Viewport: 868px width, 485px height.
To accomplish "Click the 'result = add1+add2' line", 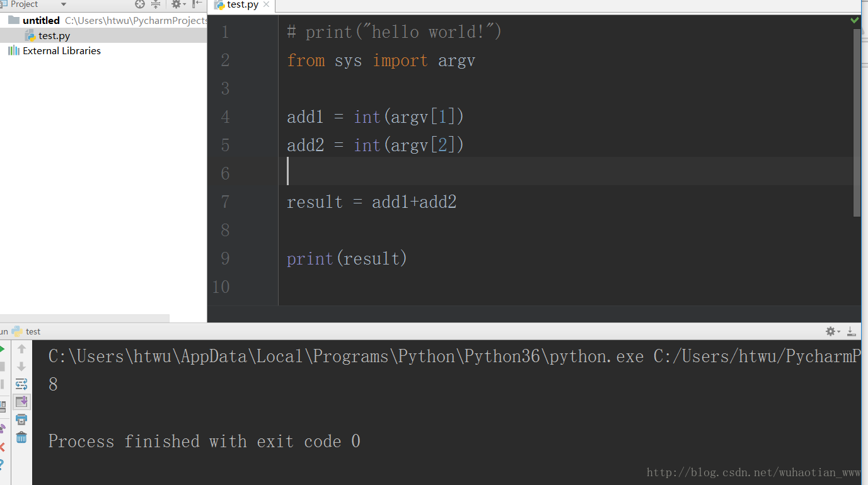I will click(x=371, y=202).
